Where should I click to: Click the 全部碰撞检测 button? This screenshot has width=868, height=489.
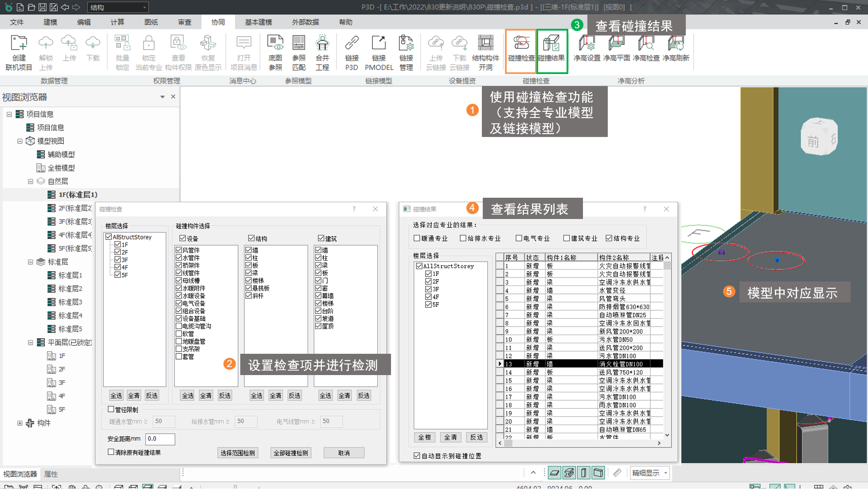pyautogui.click(x=291, y=453)
